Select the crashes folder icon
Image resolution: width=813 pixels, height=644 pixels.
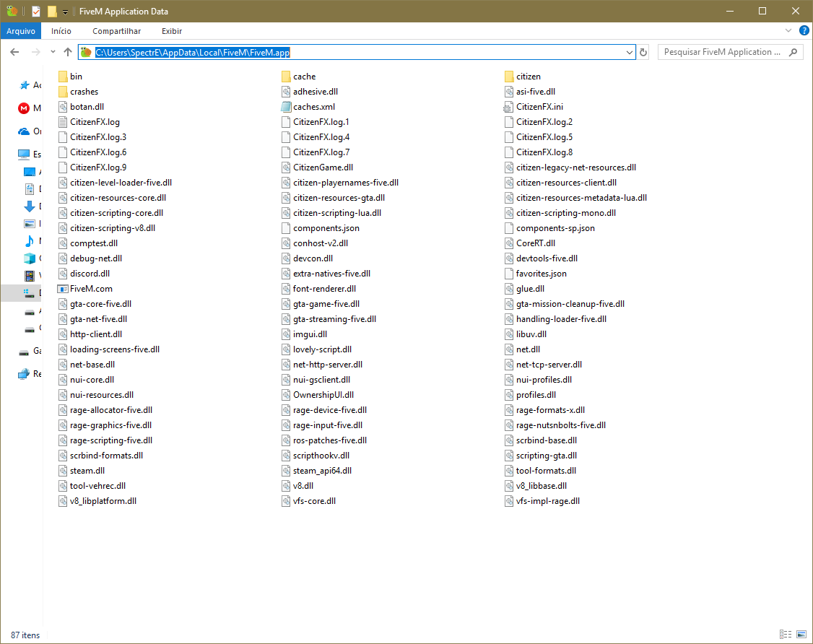coord(63,92)
